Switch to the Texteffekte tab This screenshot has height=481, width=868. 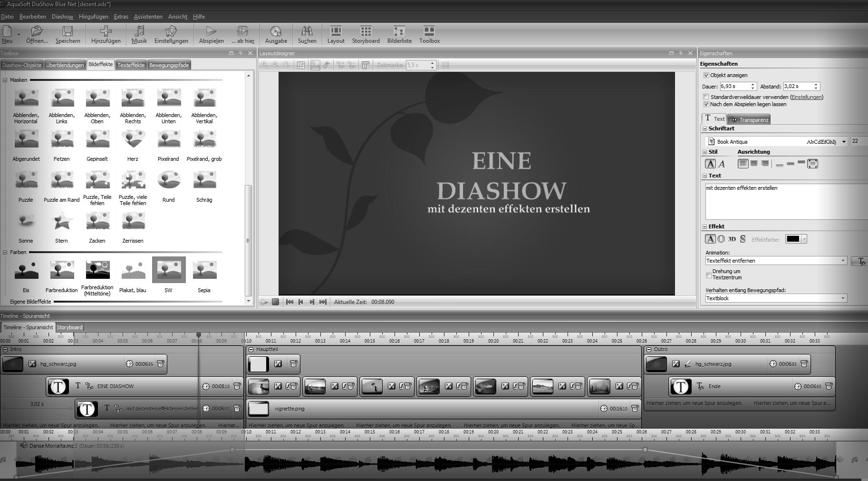[131, 65]
